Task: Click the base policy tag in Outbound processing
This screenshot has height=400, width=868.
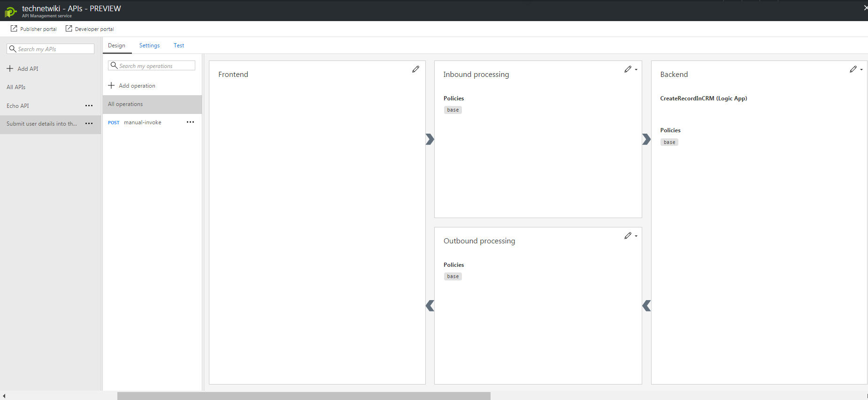Action: tap(453, 276)
